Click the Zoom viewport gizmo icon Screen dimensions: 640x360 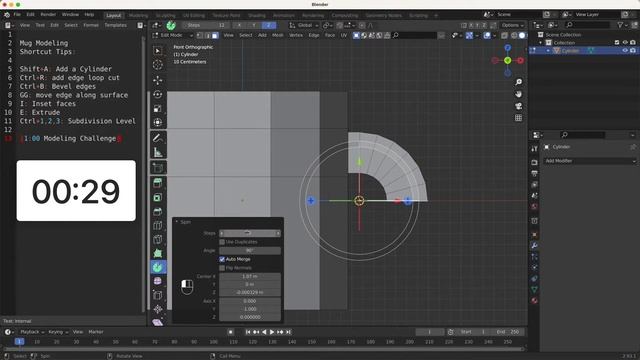coord(518,82)
